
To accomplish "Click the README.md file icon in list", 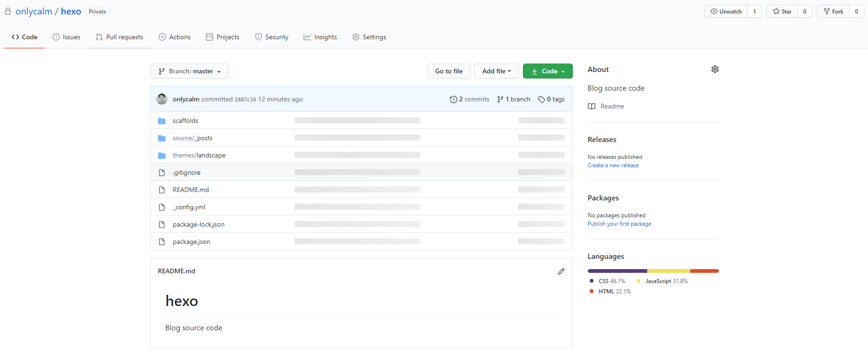I will (162, 190).
